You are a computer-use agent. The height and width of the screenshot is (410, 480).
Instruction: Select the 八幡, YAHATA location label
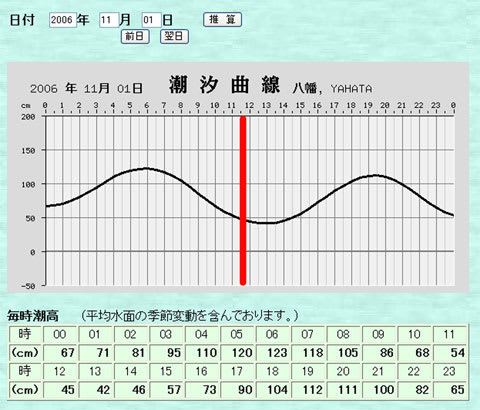tap(332, 89)
